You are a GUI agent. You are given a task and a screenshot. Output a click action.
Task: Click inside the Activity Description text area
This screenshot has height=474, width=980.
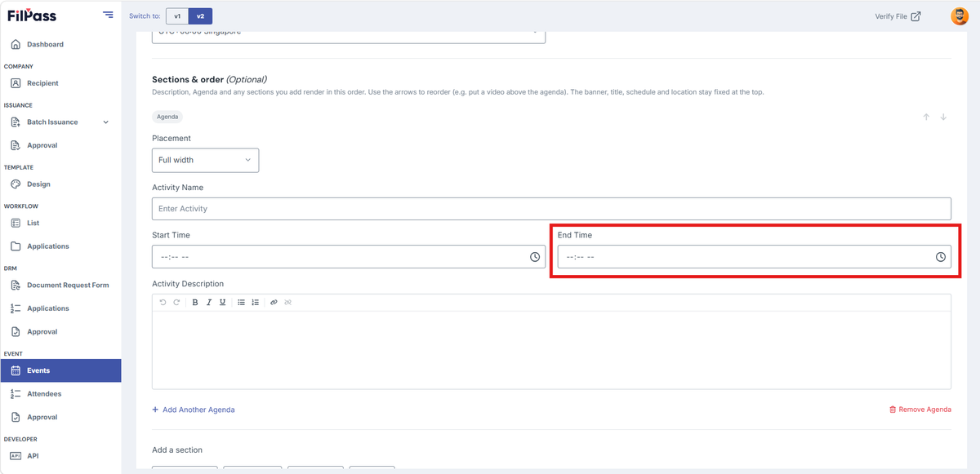[551, 349]
